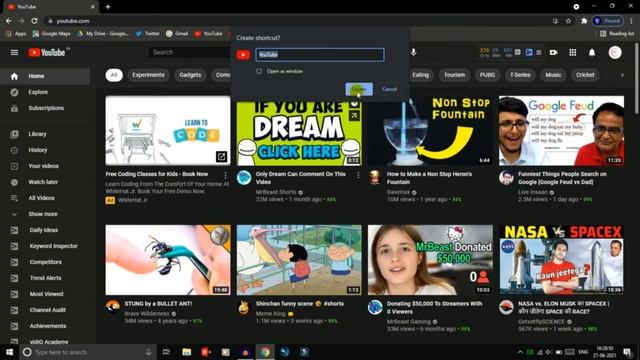The width and height of the screenshot is (640, 360).
Task: Select the All filter chip
Action: click(114, 75)
